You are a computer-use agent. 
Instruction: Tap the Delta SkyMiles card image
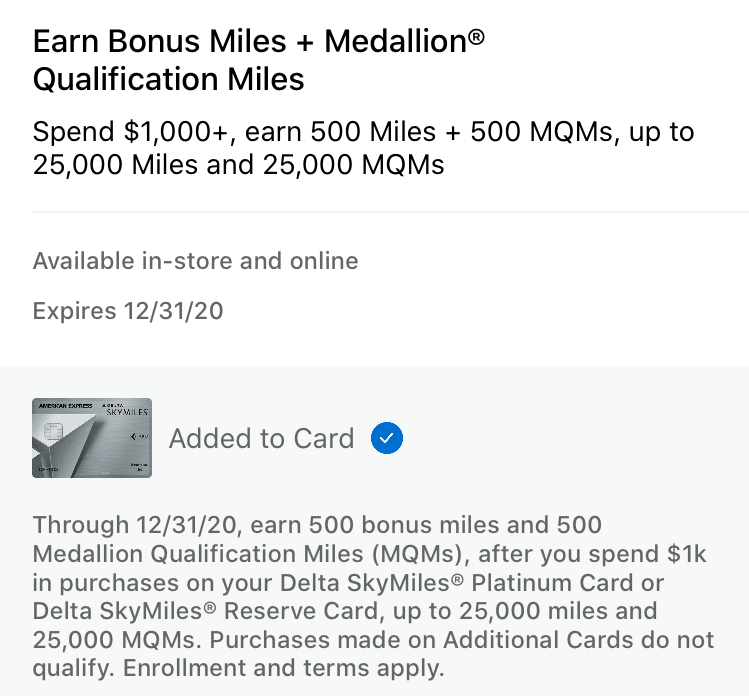pos(92,438)
